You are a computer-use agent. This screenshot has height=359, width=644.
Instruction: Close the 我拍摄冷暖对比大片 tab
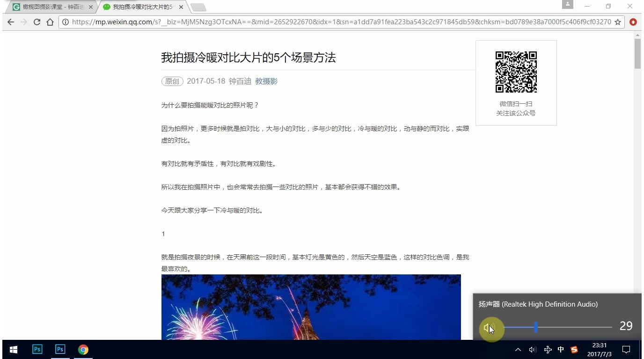pyautogui.click(x=181, y=7)
